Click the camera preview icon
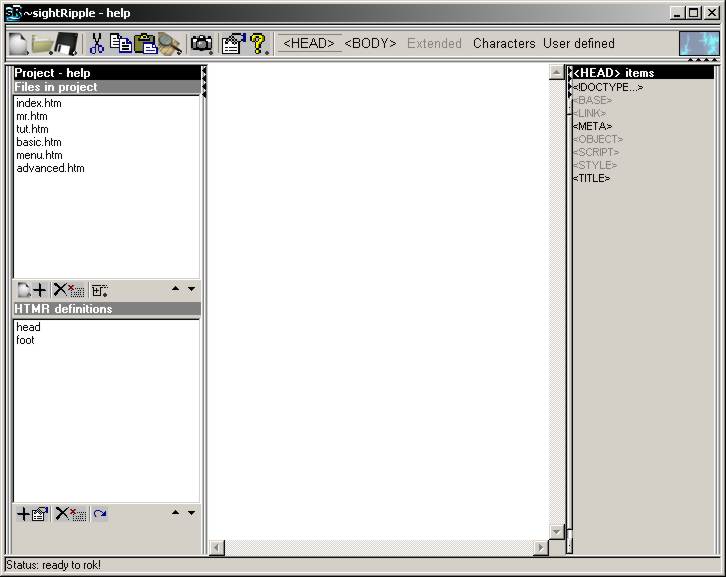This screenshot has width=726, height=577. 201,44
